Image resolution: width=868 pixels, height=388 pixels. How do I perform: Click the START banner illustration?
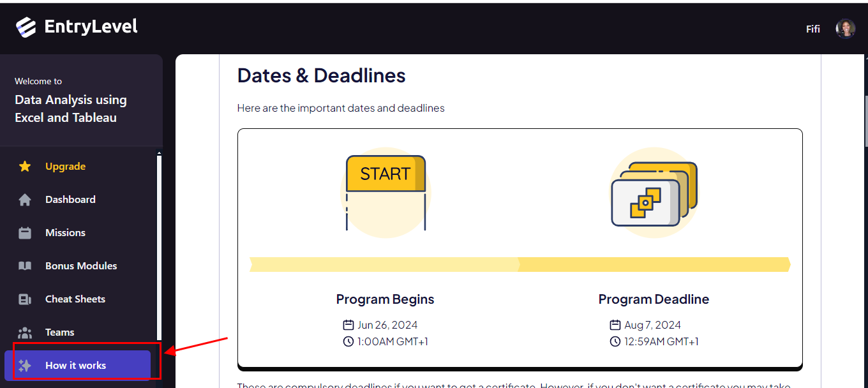(385, 191)
